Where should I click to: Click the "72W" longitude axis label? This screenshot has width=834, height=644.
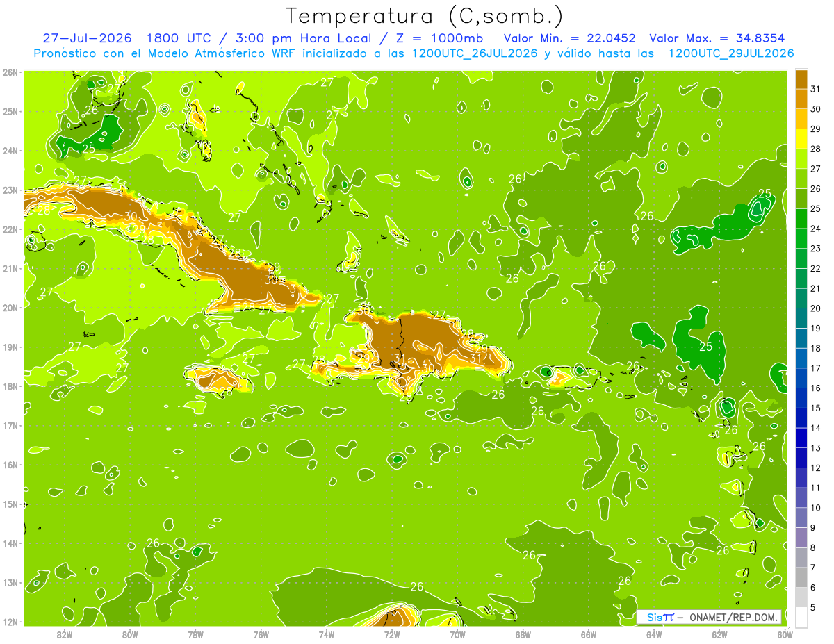[392, 634]
